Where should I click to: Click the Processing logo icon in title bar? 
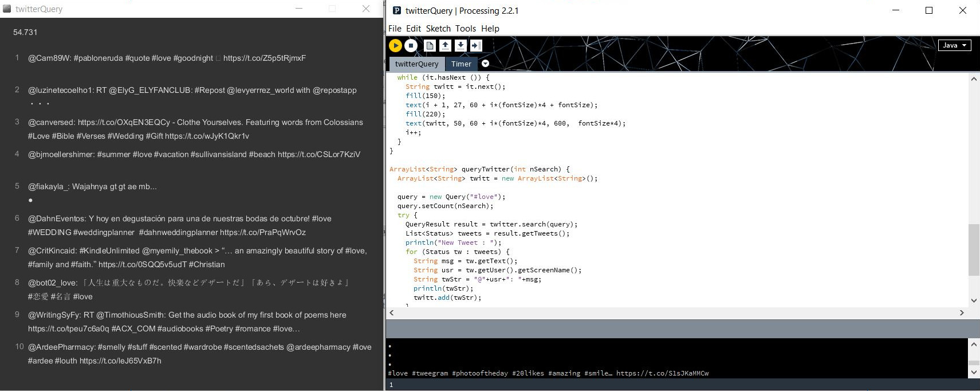tap(396, 10)
